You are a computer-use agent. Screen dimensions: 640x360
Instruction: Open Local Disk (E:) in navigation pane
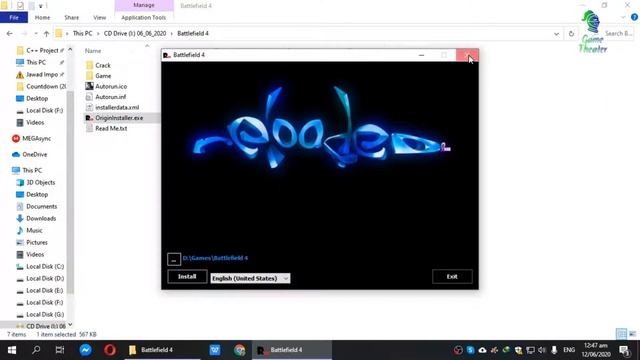40,291
